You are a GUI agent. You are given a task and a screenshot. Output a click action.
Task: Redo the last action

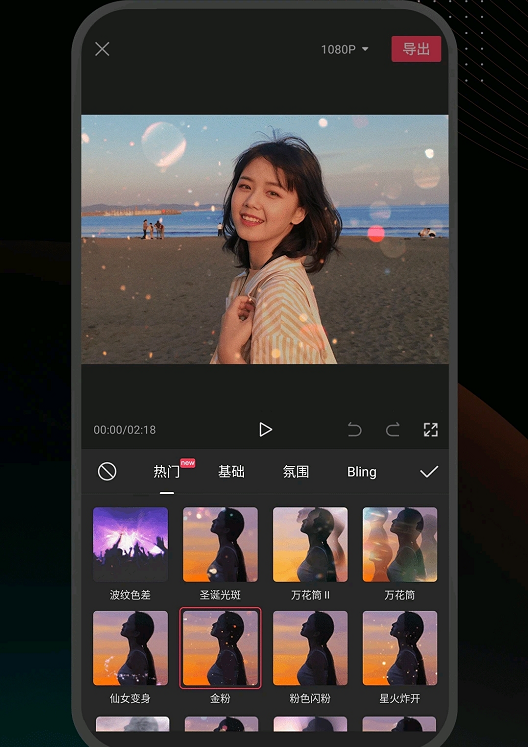tap(393, 430)
